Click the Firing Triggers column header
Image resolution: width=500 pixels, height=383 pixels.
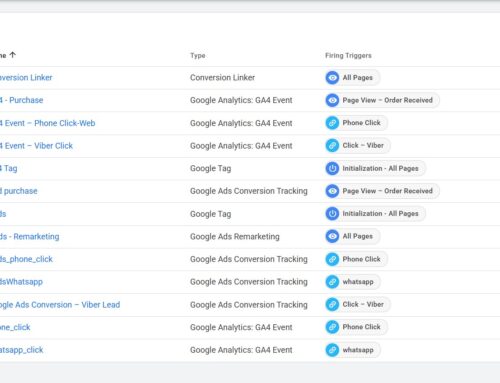coord(348,56)
